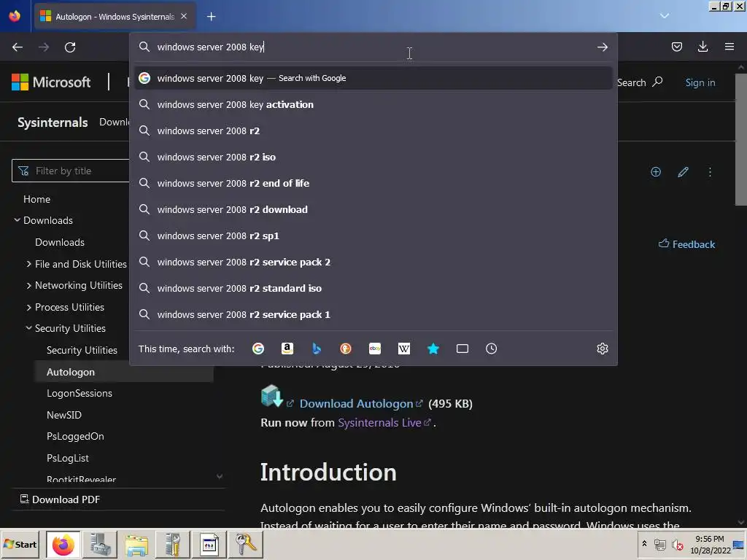Open NewSID in the sidebar
Viewport: 747px width, 560px height.
click(64, 415)
